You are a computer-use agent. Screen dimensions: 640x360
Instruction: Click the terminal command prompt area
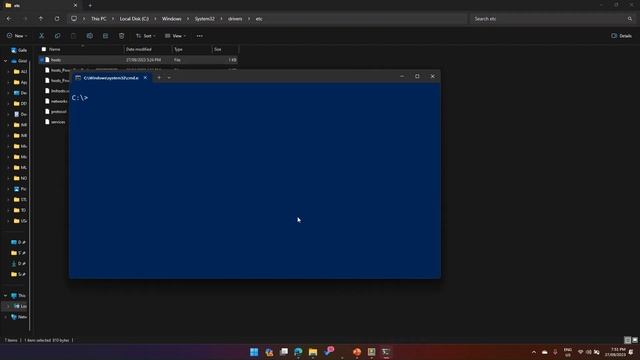pyautogui.click(x=255, y=180)
